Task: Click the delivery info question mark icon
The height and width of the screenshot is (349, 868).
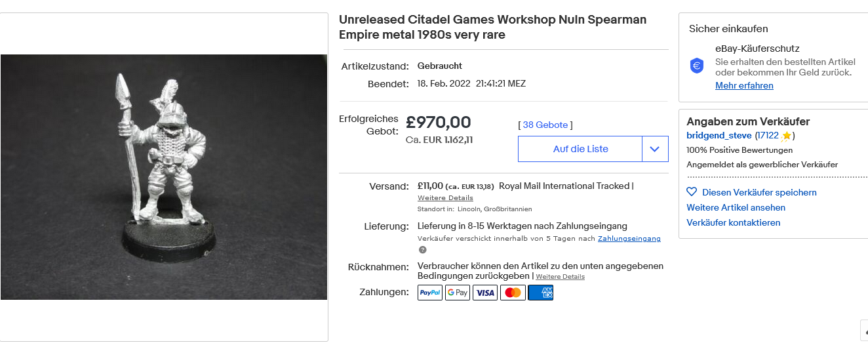Action: pyautogui.click(x=423, y=249)
